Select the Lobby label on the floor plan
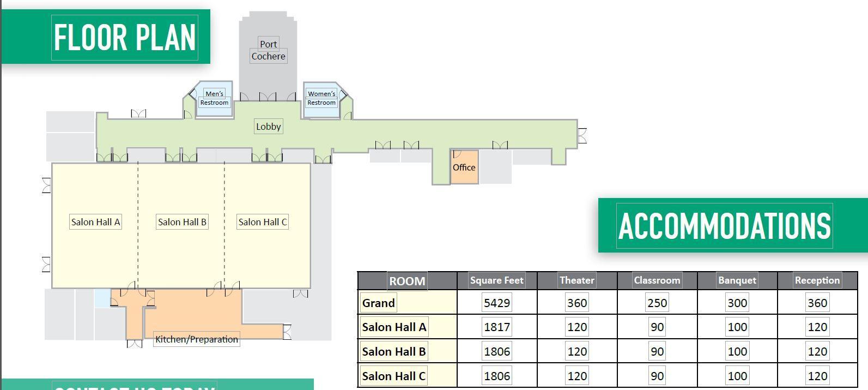Image resolution: width=868 pixels, height=390 pixels. (x=268, y=127)
